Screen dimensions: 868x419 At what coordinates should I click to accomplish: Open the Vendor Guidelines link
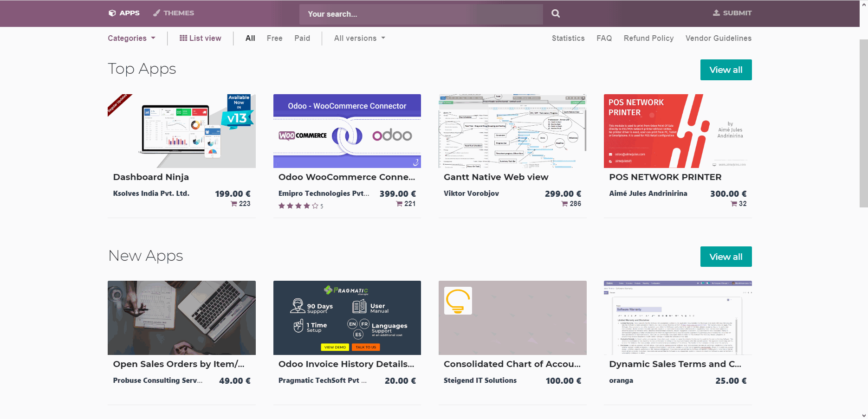coord(719,38)
